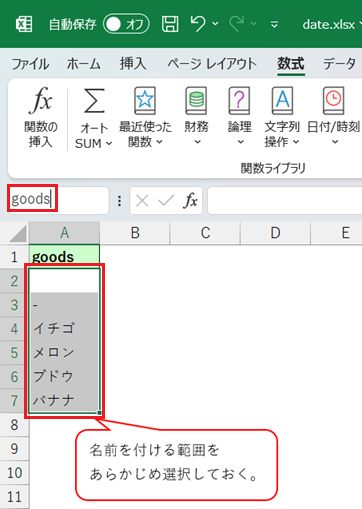Click cell A1 containing goods
Screen dimensions: 362x509
[x=65, y=257]
